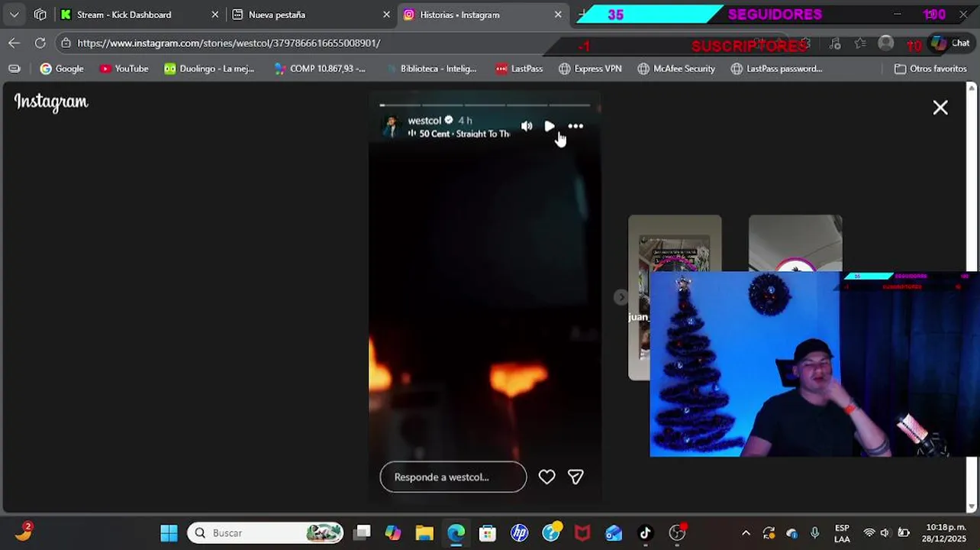980x550 pixels.
Task: Open microphone tray icon
Action: tap(814, 533)
